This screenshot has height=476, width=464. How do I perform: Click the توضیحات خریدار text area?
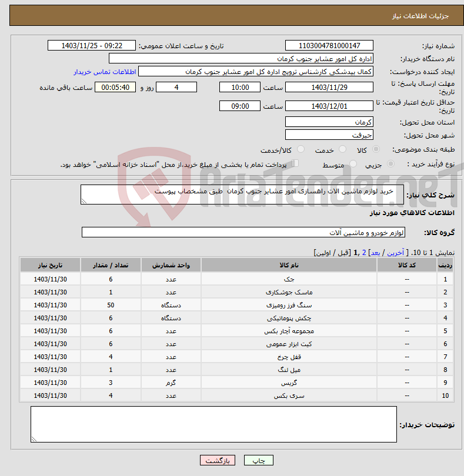(x=213, y=424)
